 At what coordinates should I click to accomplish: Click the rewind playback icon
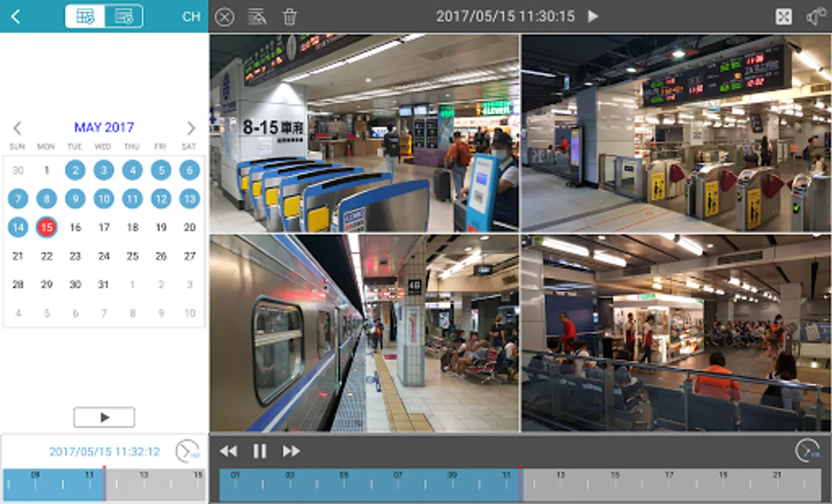228,451
